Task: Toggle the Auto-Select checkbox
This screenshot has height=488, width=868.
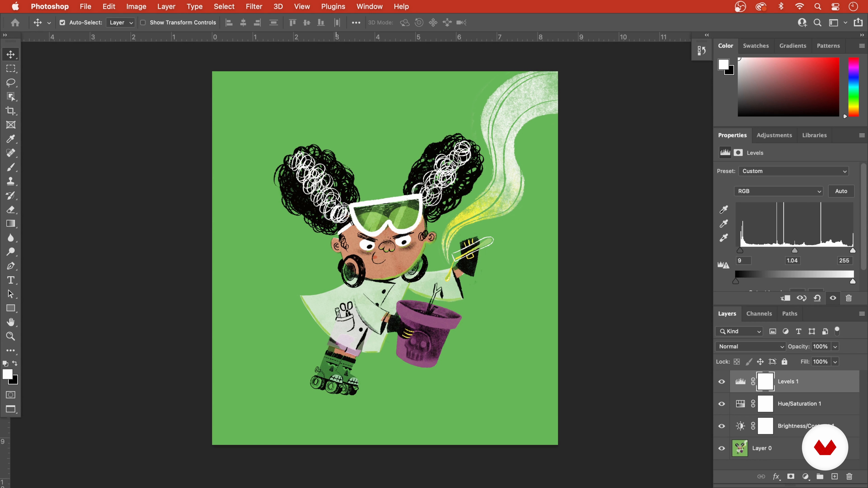Action: 62,23
